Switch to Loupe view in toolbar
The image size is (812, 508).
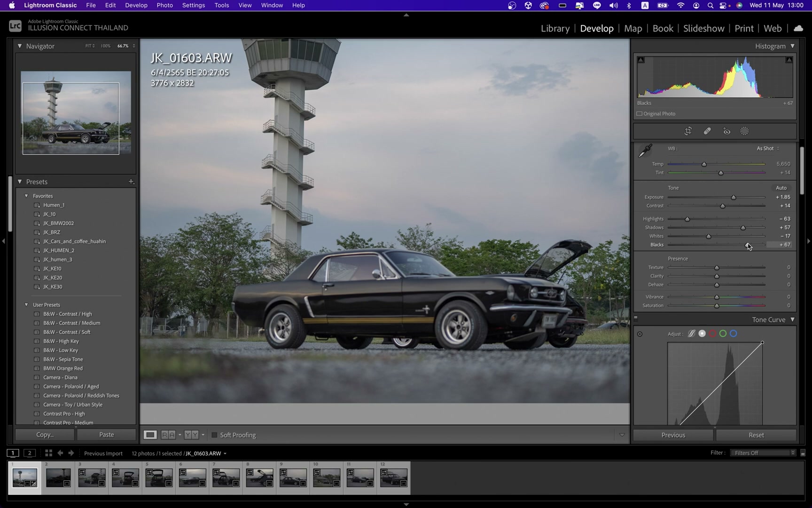[150, 435]
